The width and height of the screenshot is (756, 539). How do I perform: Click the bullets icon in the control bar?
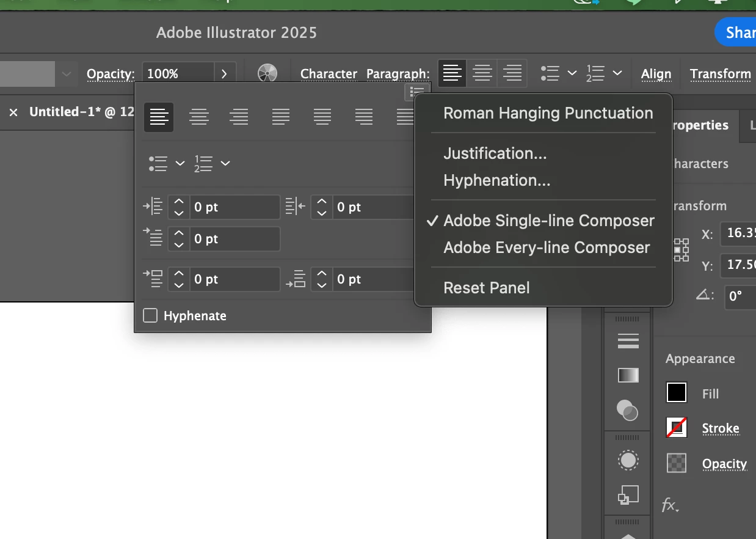(x=550, y=73)
